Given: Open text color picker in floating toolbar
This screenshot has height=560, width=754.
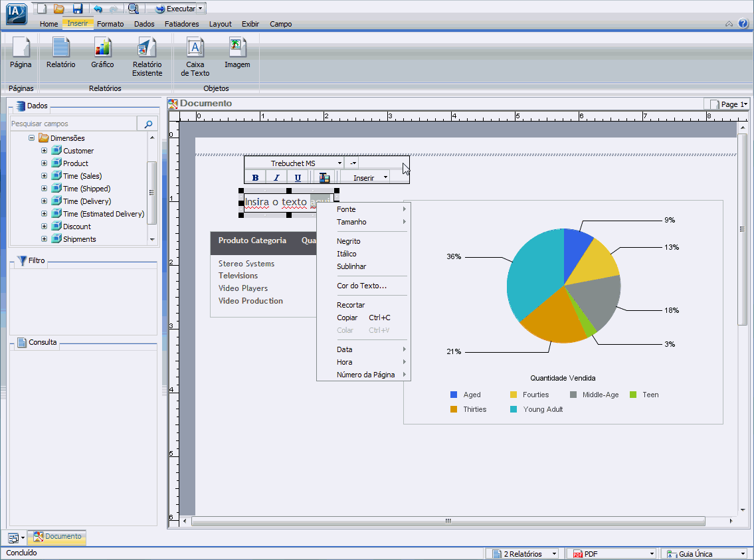Looking at the screenshot, I should point(325,178).
